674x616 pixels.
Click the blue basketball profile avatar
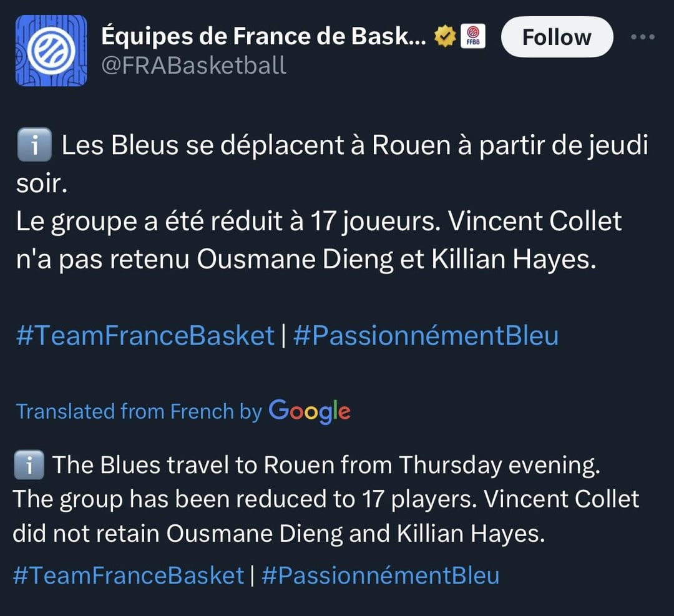click(51, 51)
